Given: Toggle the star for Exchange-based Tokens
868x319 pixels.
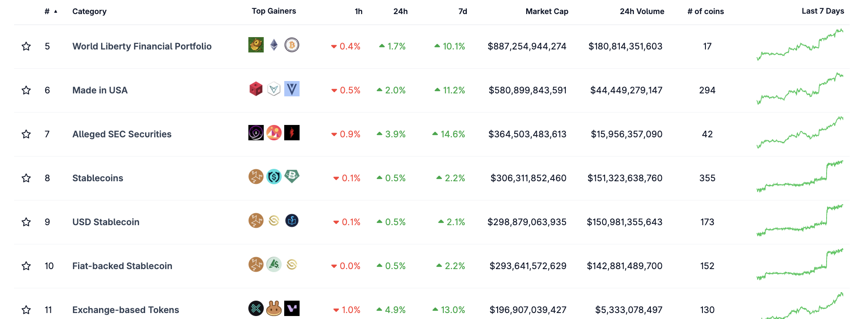Looking at the screenshot, I should pos(26,310).
